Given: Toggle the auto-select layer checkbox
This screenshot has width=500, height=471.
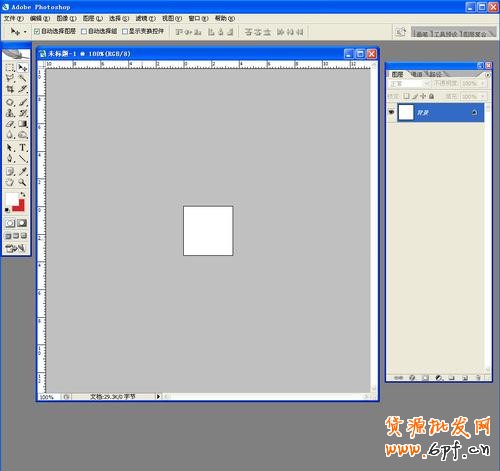Looking at the screenshot, I should 37,32.
